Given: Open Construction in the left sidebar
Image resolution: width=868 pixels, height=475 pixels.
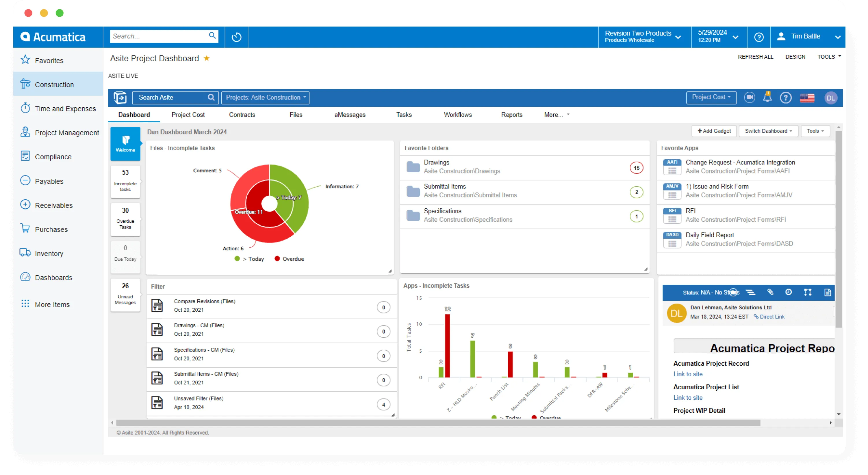Looking at the screenshot, I should pyautogui.click(x=54, y=85).
